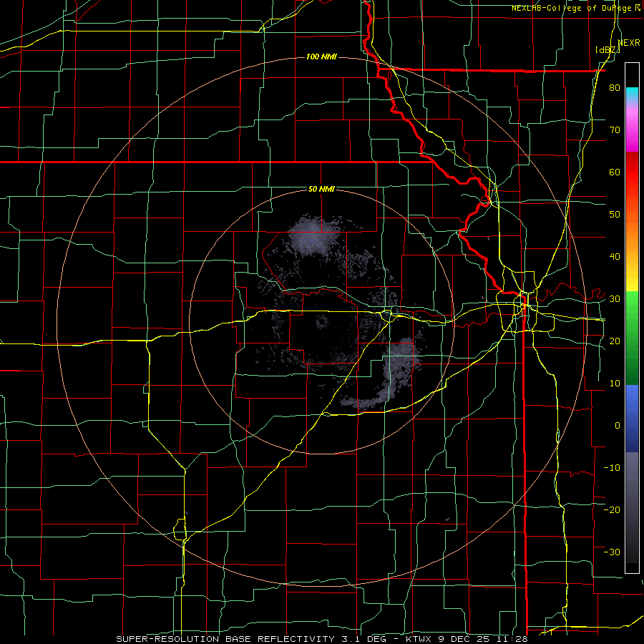Click the "50 NMI" range ring label

pos(321,189)
